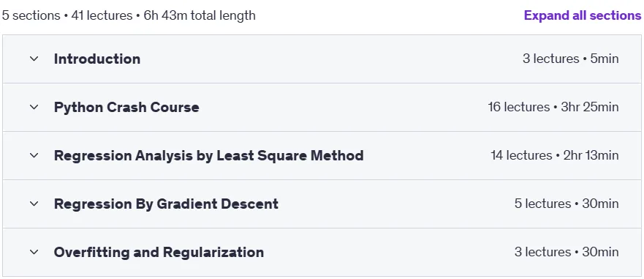
Task: Click the 5 lectures • 30min label
Action: tap(567, 204)
